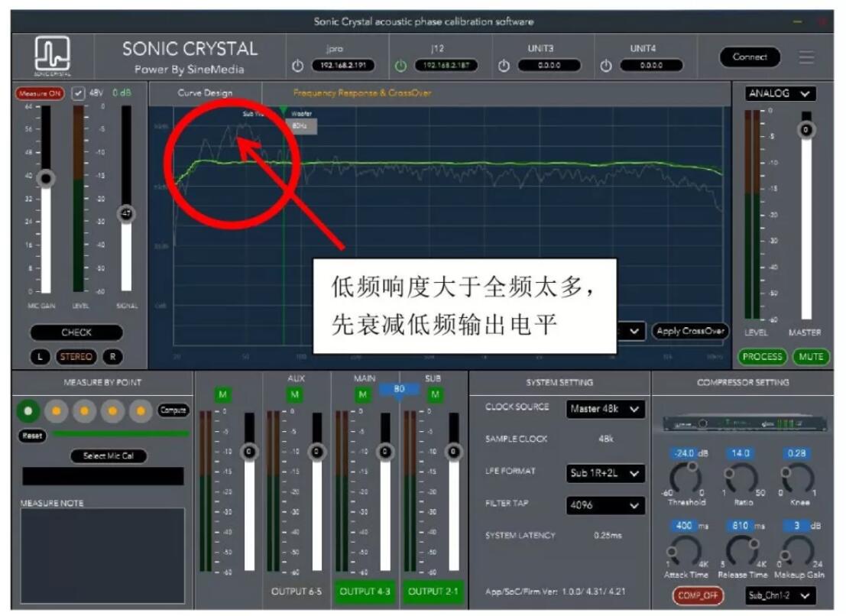Click in the MEASURE NOTE text area
Viewport: 846px width, 616px height.
pyautogui.click(x=102, y=556)
